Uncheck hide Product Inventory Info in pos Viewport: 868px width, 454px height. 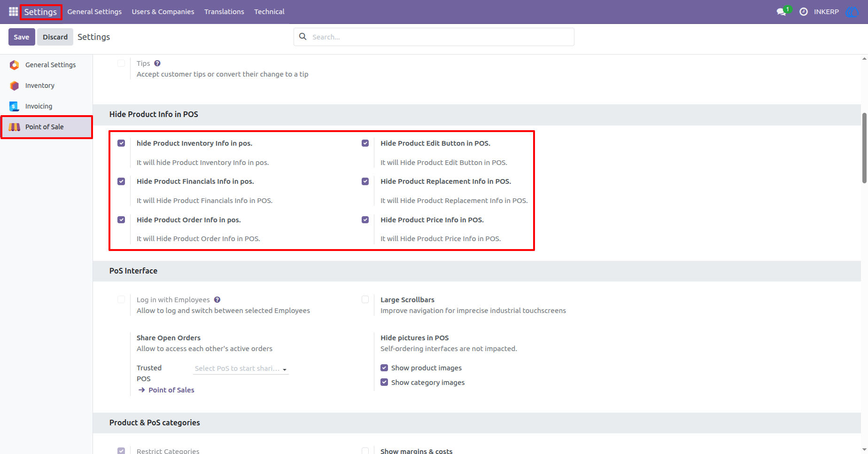click(x=121, y=143)
